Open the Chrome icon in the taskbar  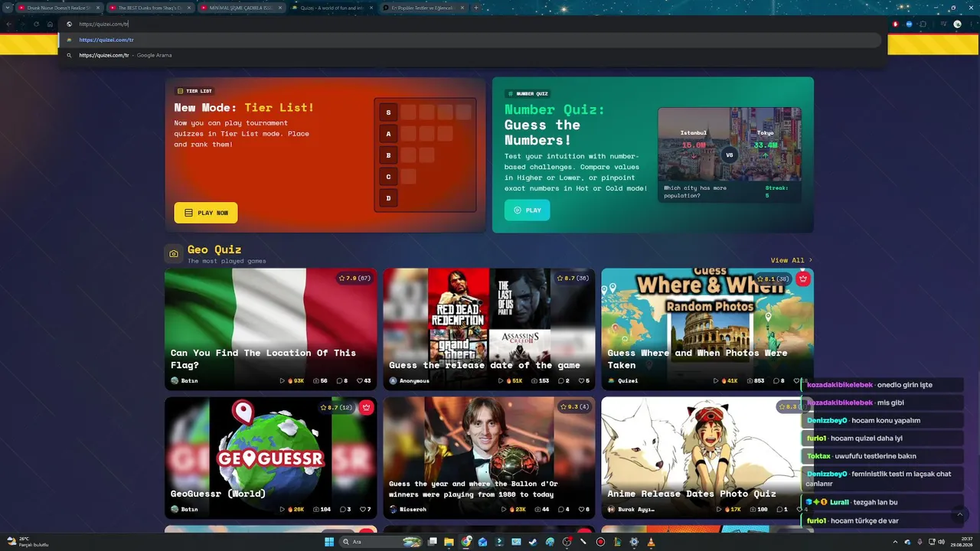pyautogui.click(x=466, y=542)
